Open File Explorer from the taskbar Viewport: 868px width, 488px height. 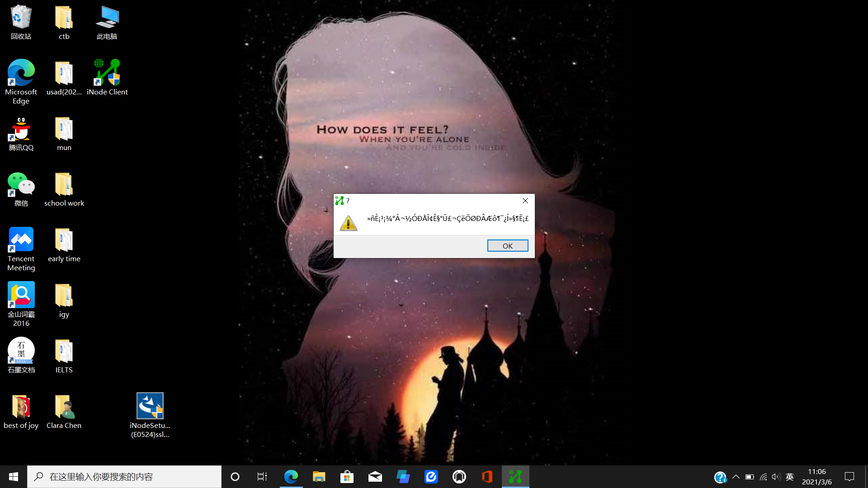pyautogui.click(x=319, y=477)
